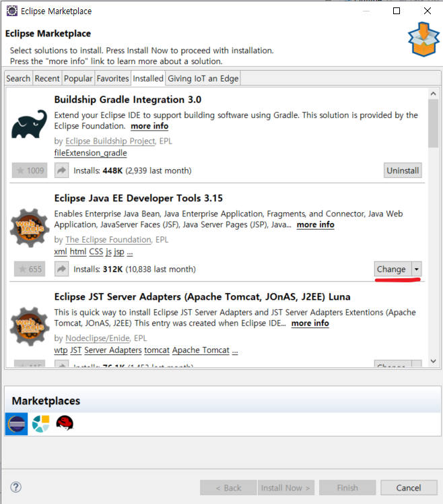Select the Installed tab
Image resolution: width=443 pixels, height=504 pixels.
pyautogui.click(x=148, y=78)
